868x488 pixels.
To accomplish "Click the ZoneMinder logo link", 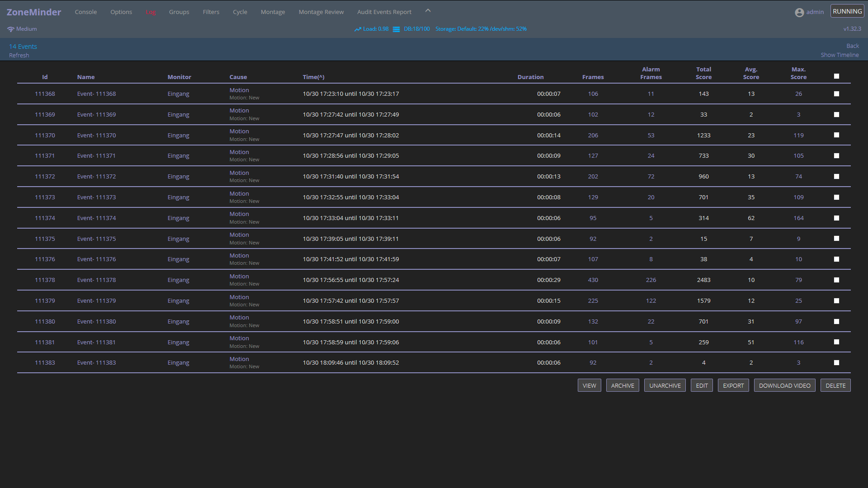I will [x=34, y=12].
